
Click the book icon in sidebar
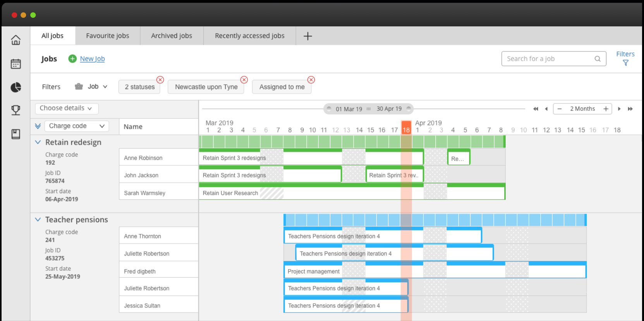coord(15,134)
